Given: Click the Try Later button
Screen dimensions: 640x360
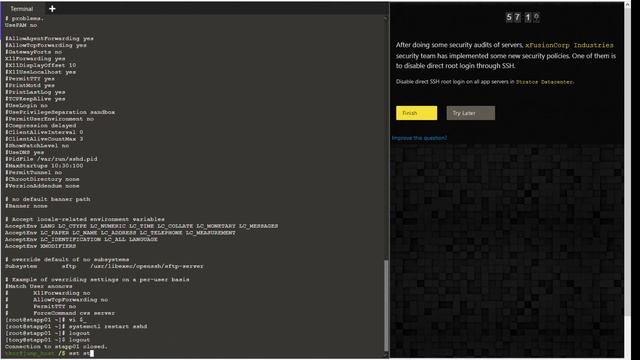Looking at the screenshot, I should (x=471, y=113).
